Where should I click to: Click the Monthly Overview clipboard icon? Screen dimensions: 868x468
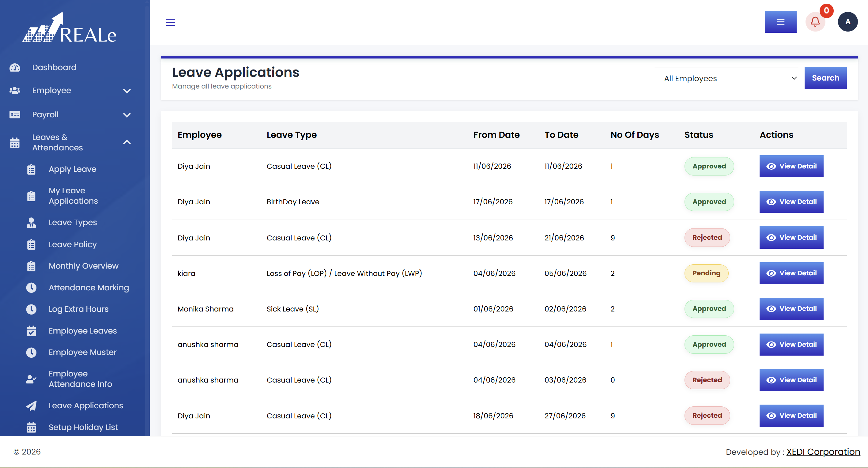coord(31,266)
